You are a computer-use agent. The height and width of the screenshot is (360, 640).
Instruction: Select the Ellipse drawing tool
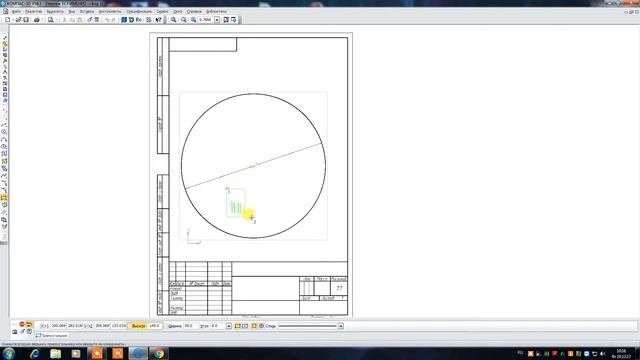(4, 146)
